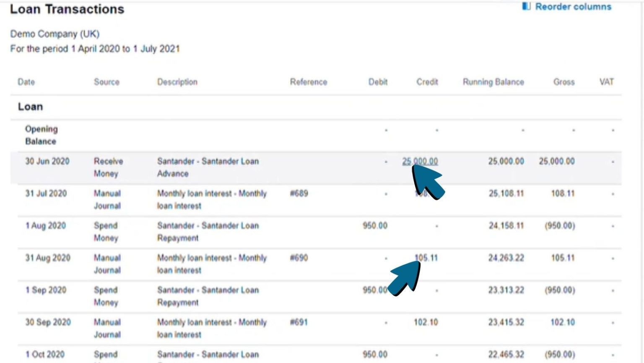Viewport: 644px width, 363px height.
Task: Sort by the Debit column header
Action: [x=378, y=82]
